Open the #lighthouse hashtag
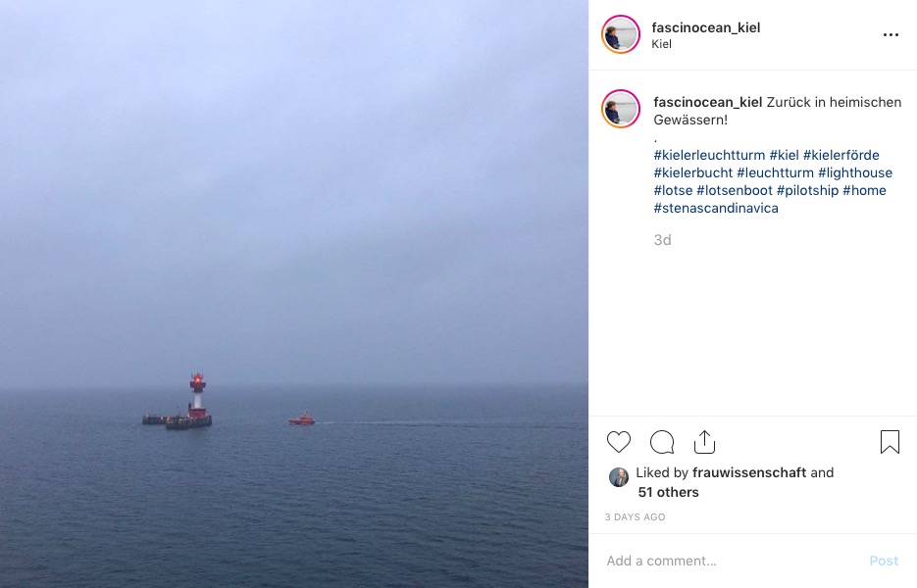917x588 pixels. [x=855, y=172]
